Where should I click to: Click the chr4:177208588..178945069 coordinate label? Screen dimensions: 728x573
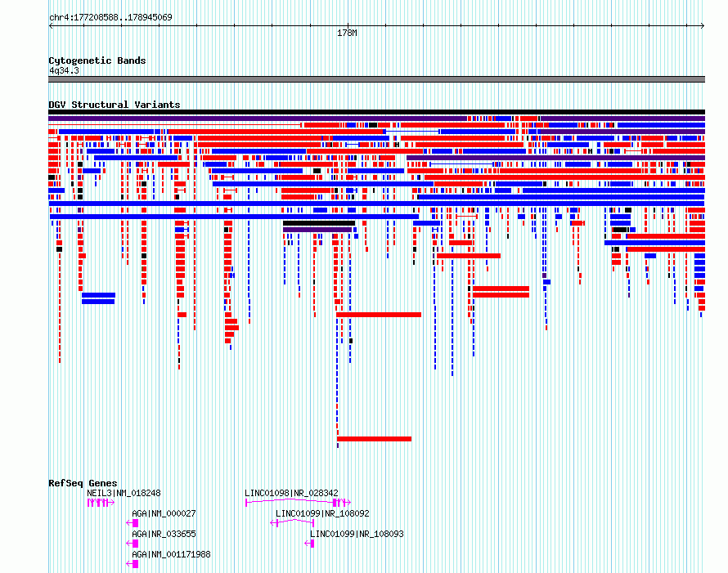(110, 17)
